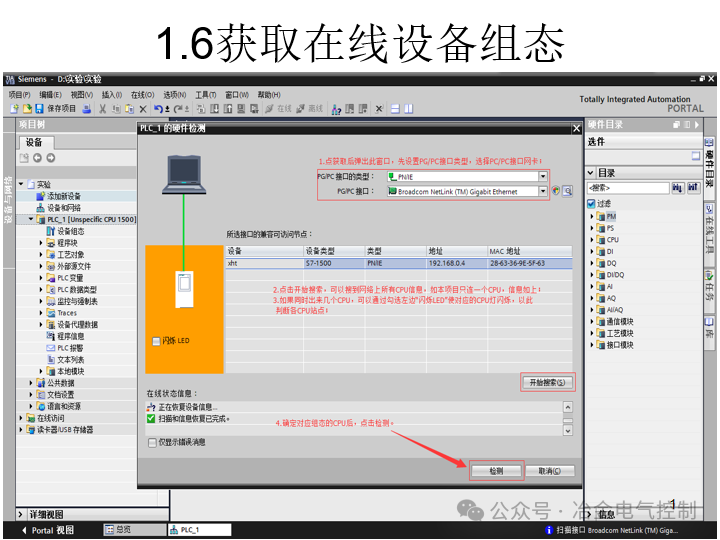Click the PLC_1 taskbar button
This screenshot has width=720, height=540.
200,529
